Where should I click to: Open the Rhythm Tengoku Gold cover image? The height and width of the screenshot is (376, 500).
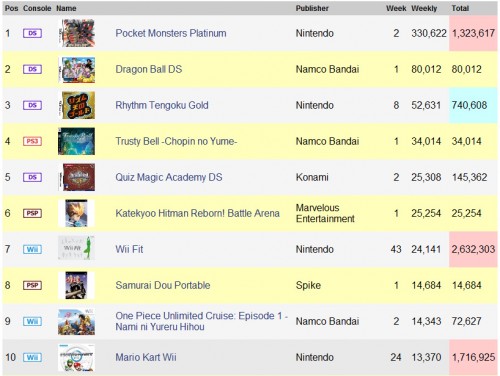tap(76, 105)
